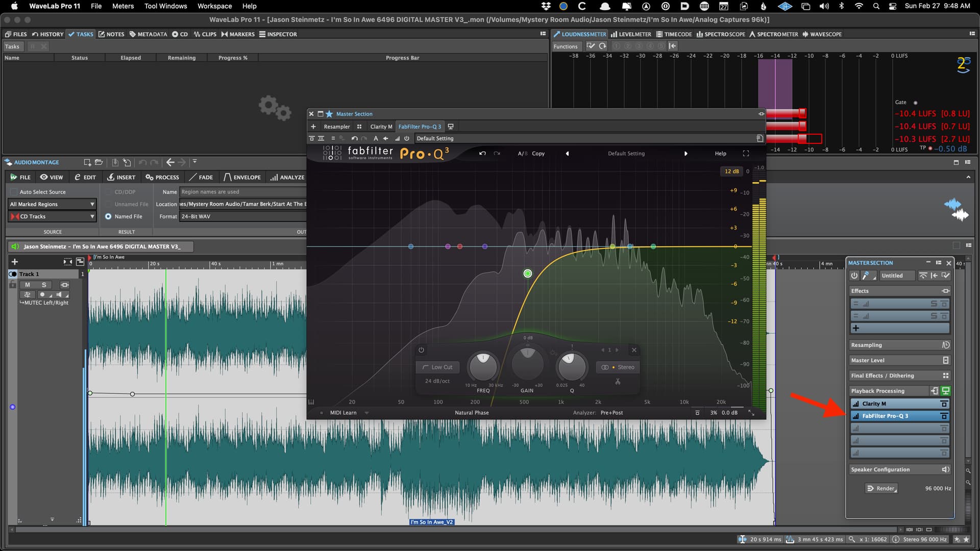Click the Render button in Master Section
Image resolution: width=980 pixels, height=551 pixels.
click(x=881, y=488)
